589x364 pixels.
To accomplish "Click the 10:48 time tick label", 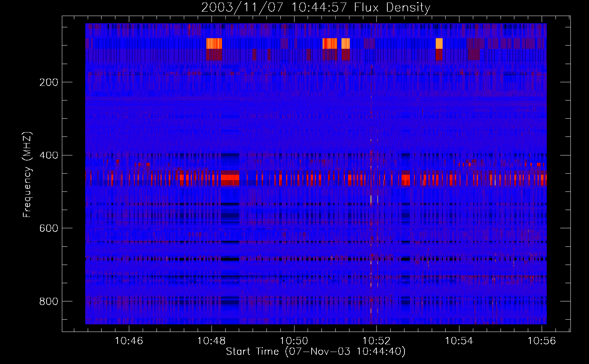I will [212, 341].
